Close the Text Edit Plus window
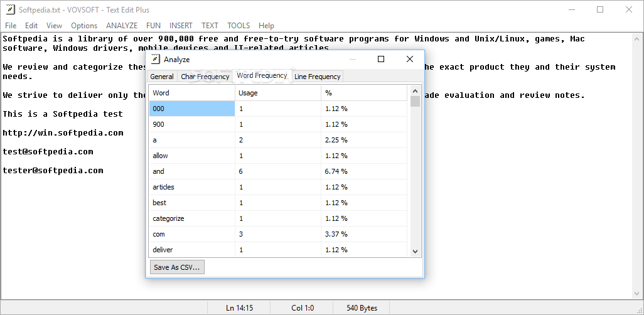This screenshot has width=644, height=315. 629,9
